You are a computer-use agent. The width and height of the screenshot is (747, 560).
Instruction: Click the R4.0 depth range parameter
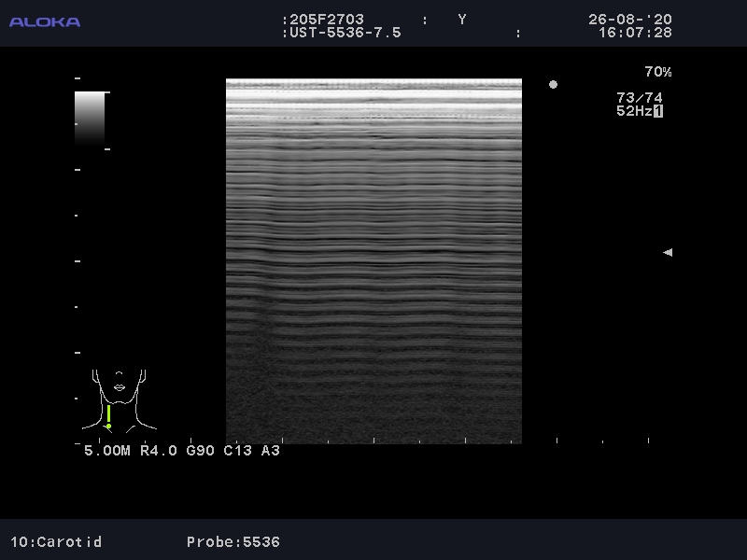click(159, 451)
